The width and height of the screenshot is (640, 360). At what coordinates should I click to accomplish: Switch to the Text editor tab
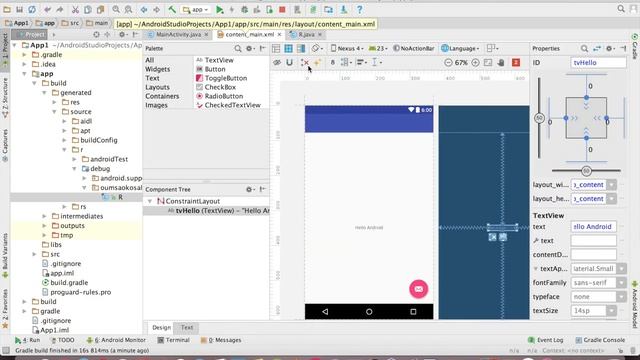[187, 327]
